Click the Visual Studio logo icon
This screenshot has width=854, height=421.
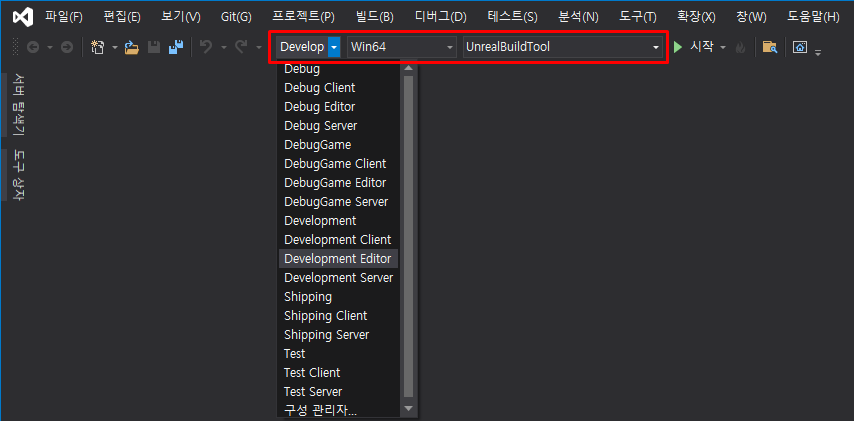[x=23, y=18]
